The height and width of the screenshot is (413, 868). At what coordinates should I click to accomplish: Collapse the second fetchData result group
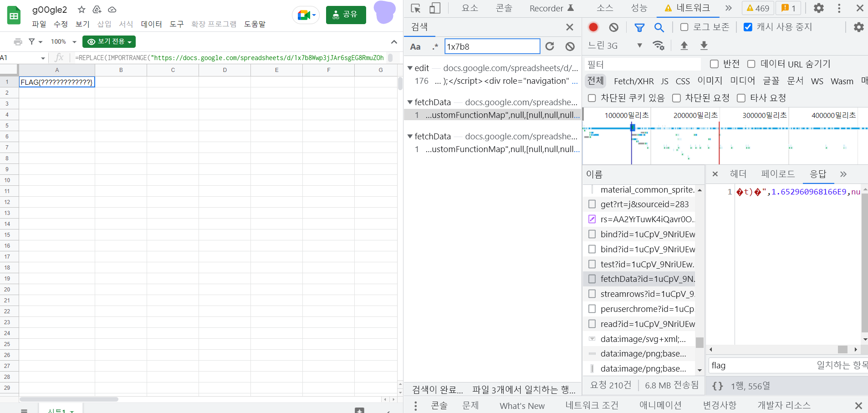[410, 136]
